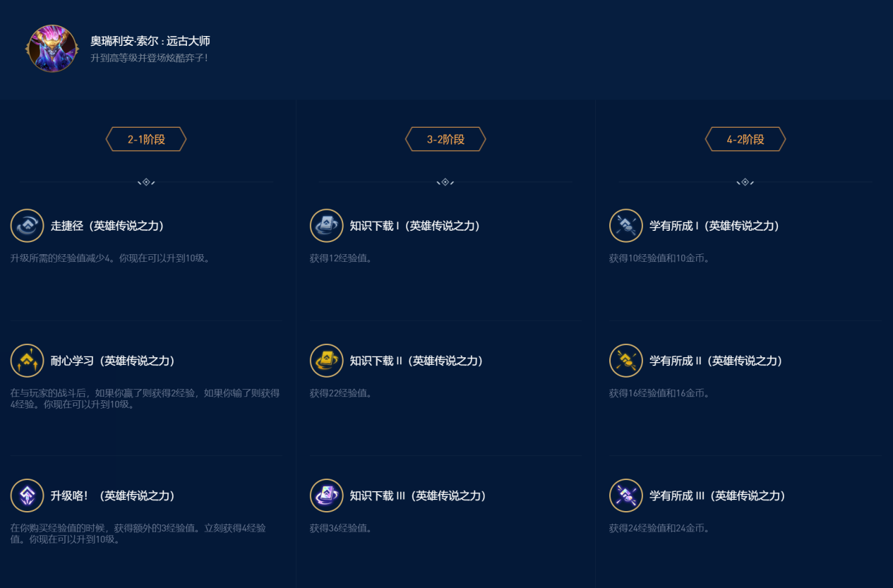893x588 pixels.
Task: Click the 知识下载 II gold icon
Action: point(327,361)
